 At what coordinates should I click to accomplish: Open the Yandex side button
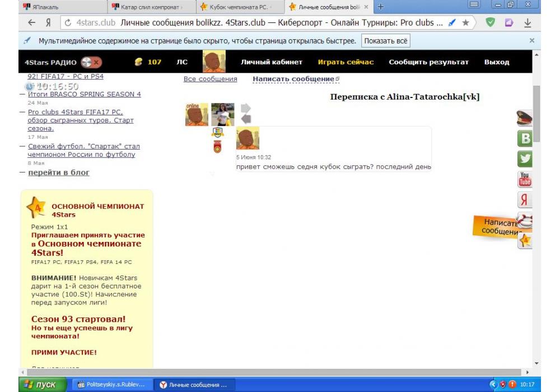tap(525, 199)
